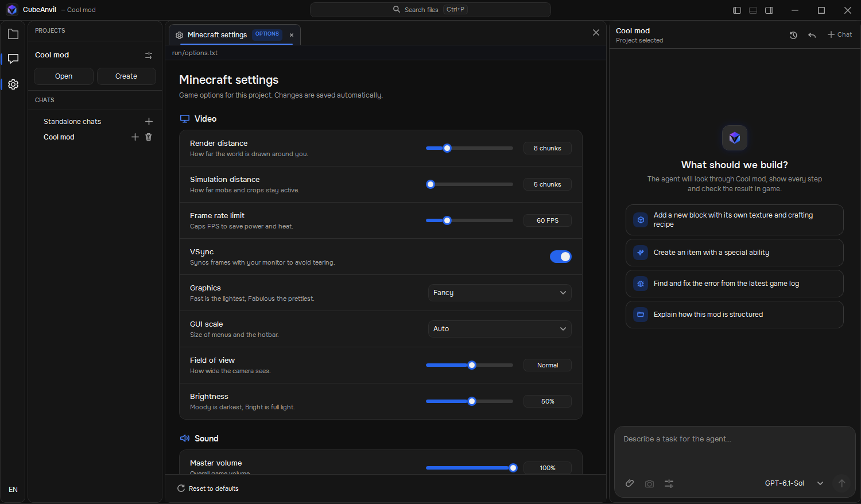Click the Render distance slider handle
Viewport: 861px width, 504px height.
pos(447,148)
